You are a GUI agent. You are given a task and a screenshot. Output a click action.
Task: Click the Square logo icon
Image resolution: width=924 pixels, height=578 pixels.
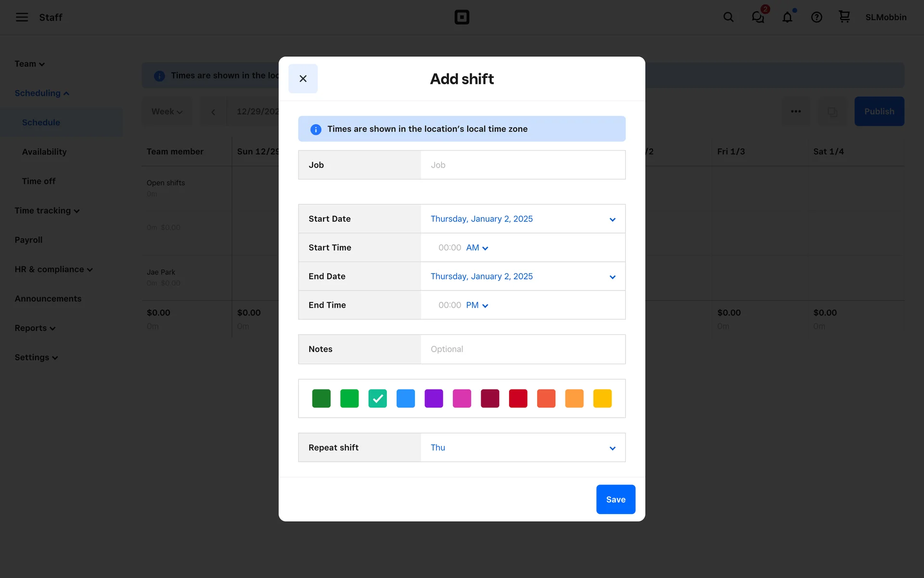tap(462, 17)
